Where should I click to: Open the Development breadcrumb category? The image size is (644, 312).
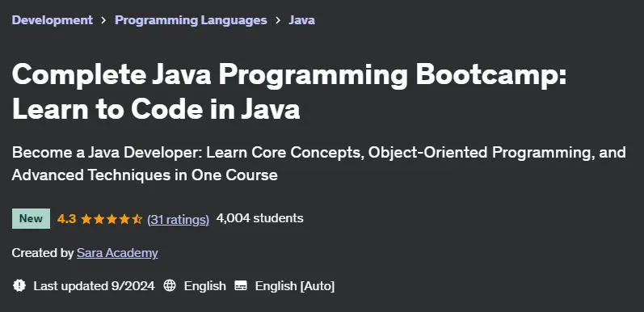pos(53,20)
